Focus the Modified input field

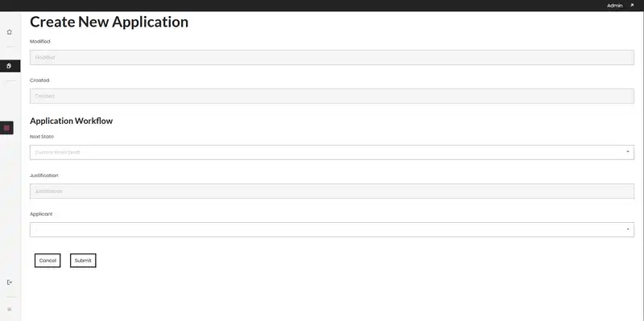(332, 57)
